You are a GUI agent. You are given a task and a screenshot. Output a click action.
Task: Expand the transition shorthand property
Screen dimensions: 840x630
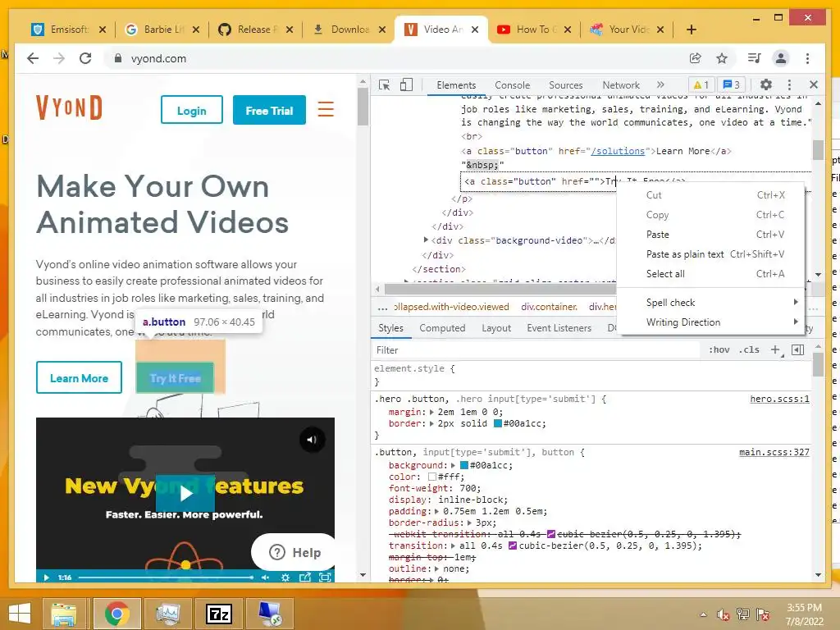[454, 546]
